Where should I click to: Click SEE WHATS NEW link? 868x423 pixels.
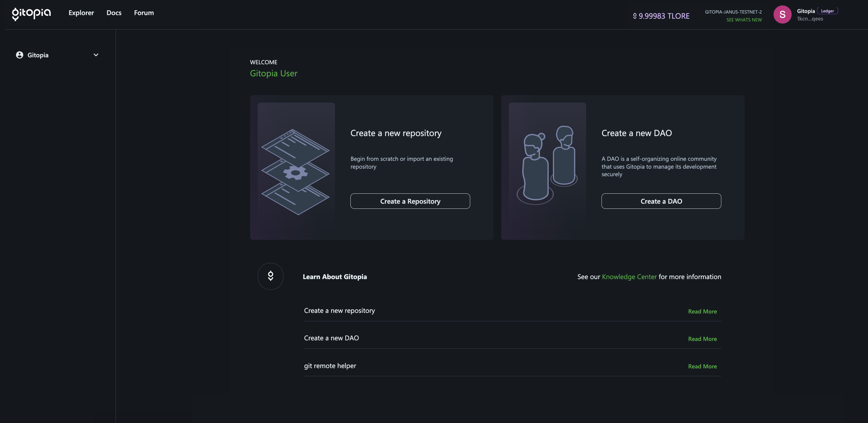click(744, 20)
